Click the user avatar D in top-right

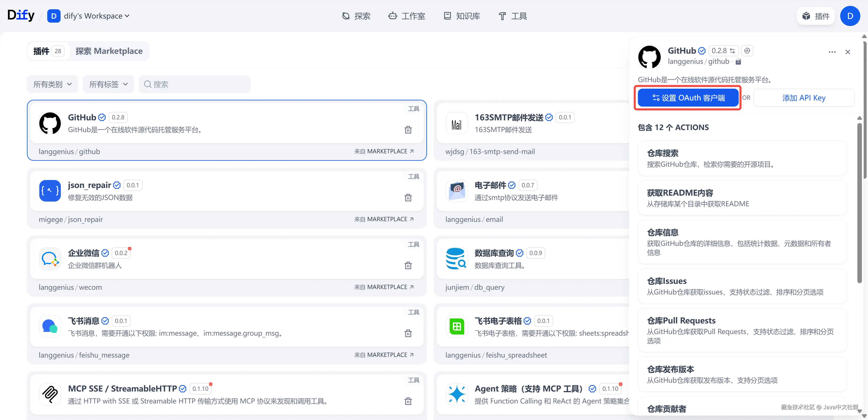tap(850, 16)
